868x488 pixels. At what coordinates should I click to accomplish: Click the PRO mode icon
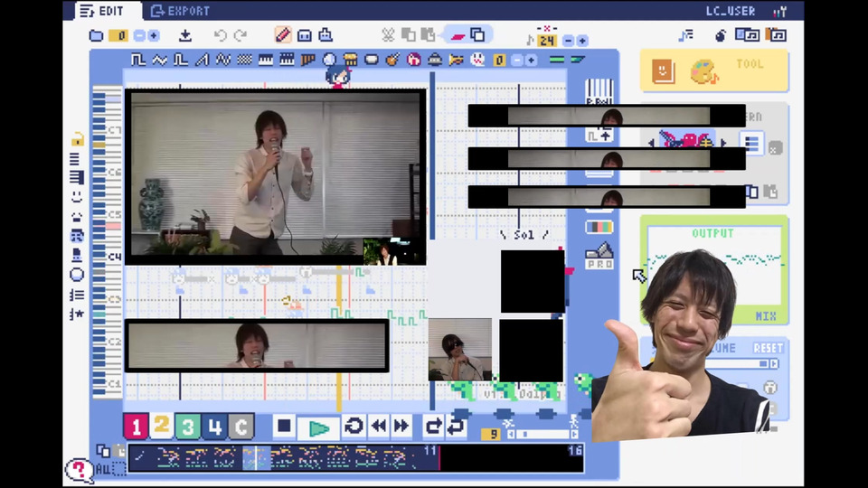tap(599, 256)
